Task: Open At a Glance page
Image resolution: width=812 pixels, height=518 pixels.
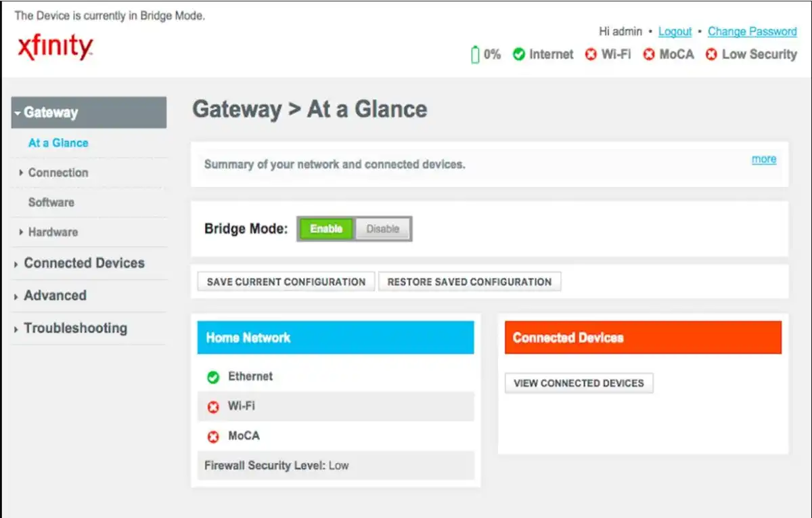Action: pyautogui.click(x=58, y=143)
